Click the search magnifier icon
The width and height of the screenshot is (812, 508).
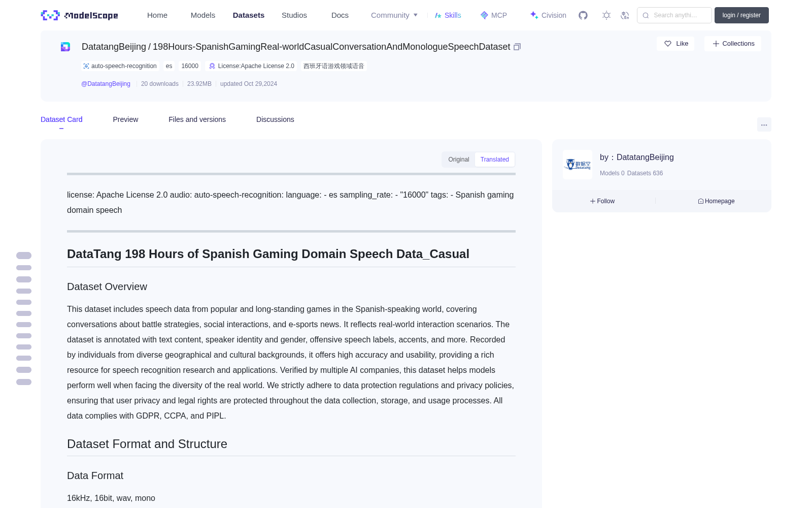coord(646,15)
